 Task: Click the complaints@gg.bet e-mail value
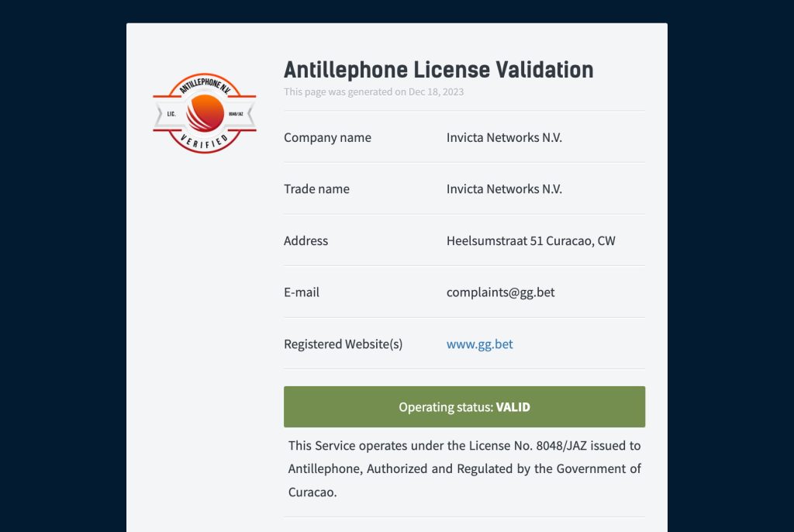pyautogui.click(x=500, y=292)
